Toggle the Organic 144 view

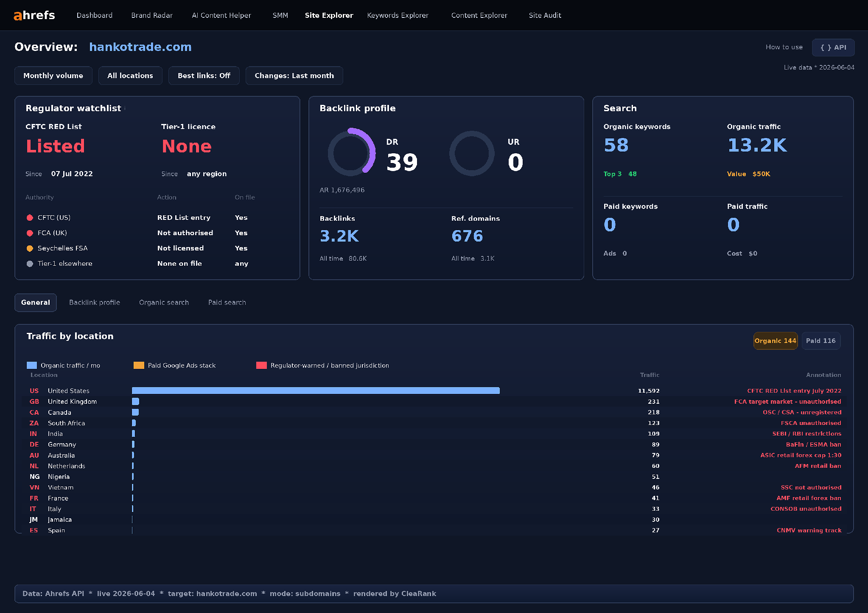[x=776, y=341]
